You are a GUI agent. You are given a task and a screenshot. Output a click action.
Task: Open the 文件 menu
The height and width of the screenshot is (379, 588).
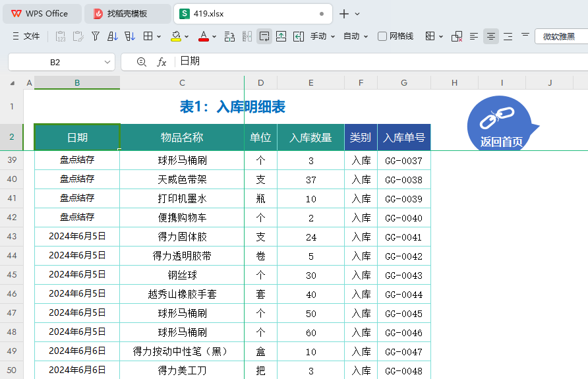coord(26,36)
